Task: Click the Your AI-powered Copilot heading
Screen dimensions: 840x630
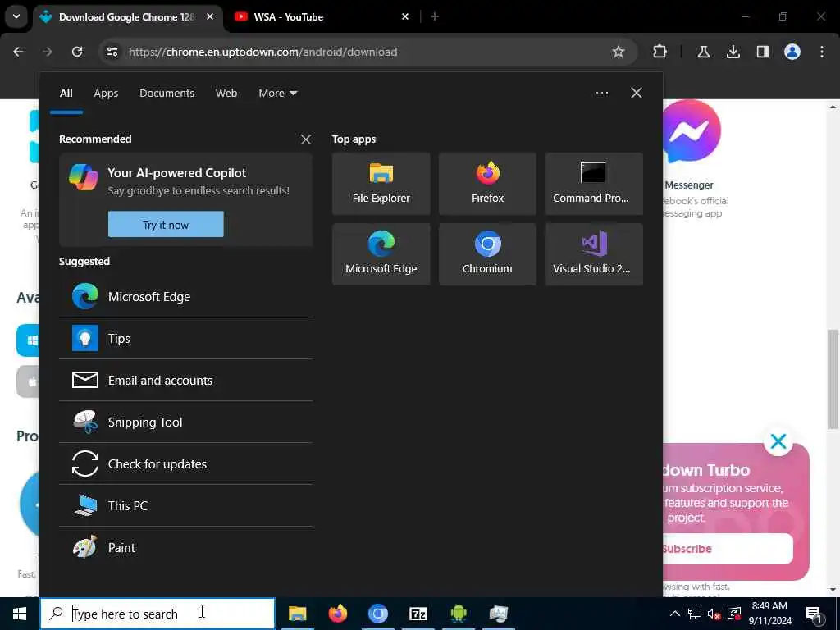Action: [177, 172]
